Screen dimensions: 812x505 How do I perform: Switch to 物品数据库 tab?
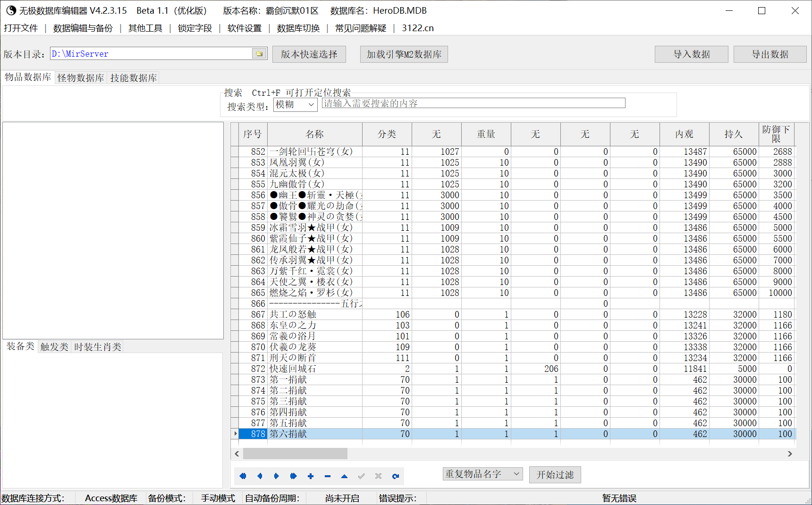28,77
